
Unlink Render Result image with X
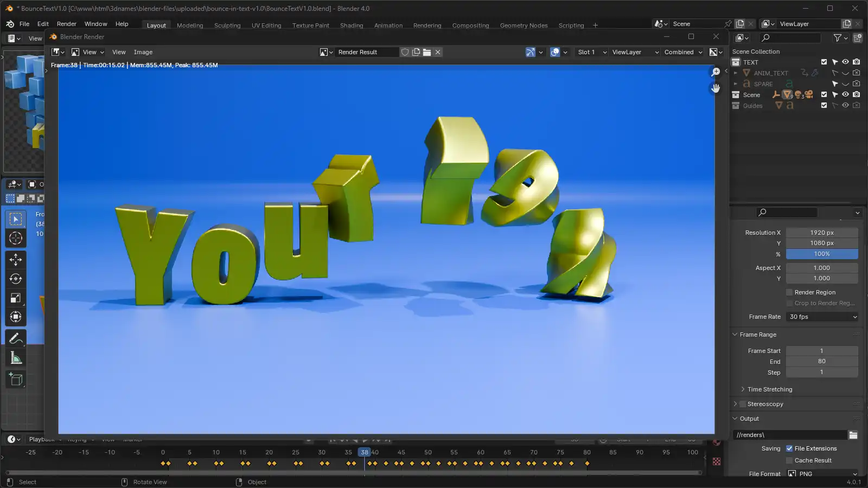coord(438,52)
